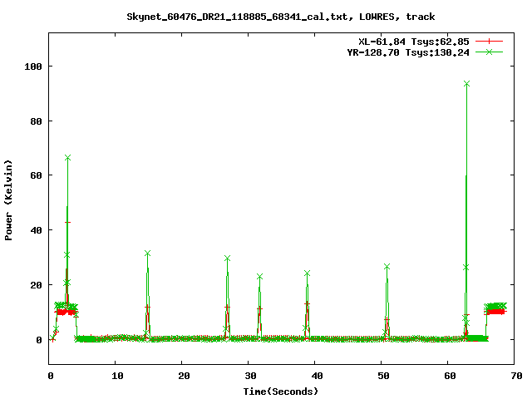The image size is (532, 399).
Task: Click the x-axis tick label 10
Action: pos(117,376)
